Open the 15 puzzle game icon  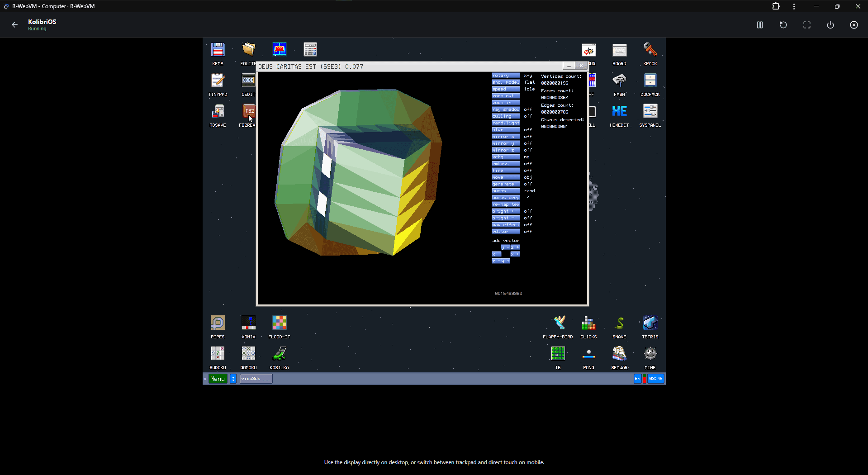(558, 354)
